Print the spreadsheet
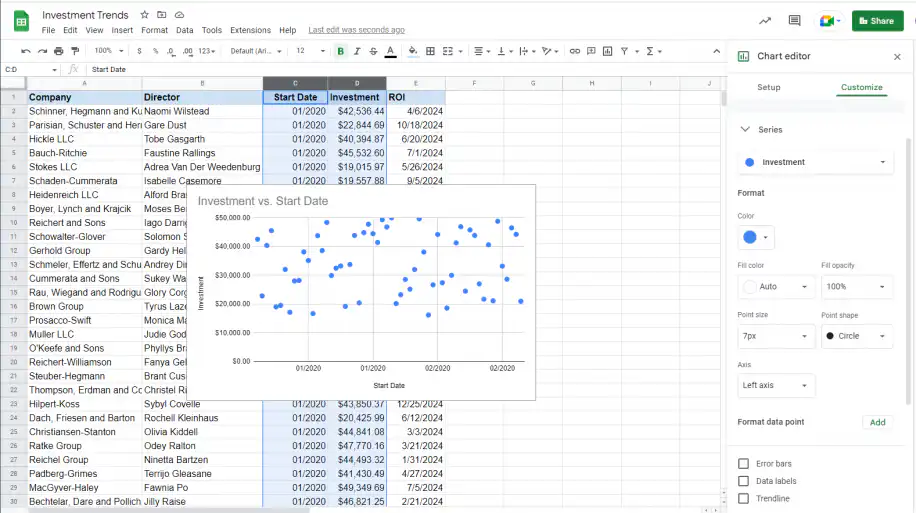The width and height of the screenshot is (916, 513). click(x=58, y=51)
